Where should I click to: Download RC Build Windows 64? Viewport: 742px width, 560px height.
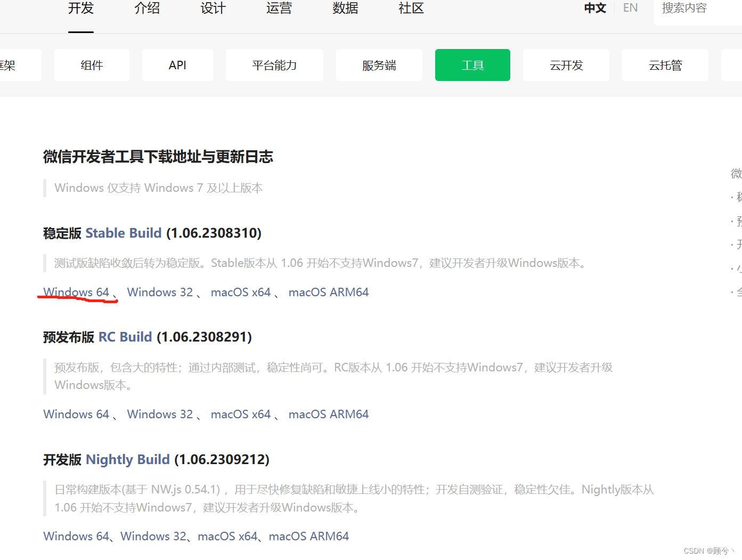click(76, 415)
